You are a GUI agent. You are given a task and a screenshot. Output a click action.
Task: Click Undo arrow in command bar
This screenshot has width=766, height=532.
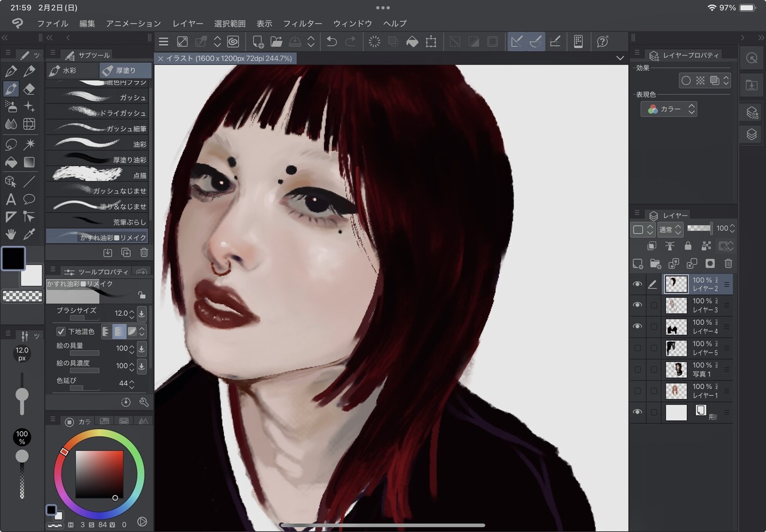(x=332, y=42)
